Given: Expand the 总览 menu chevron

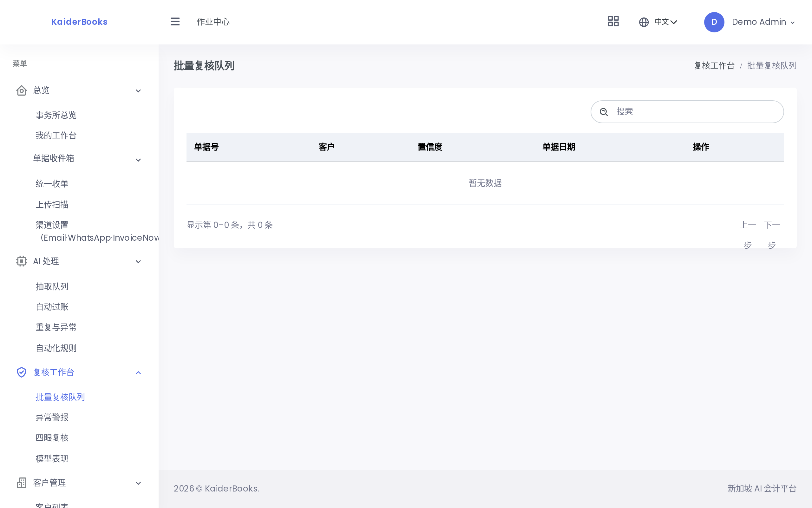Looking at the screenshot, I should [x=138, y=91].
